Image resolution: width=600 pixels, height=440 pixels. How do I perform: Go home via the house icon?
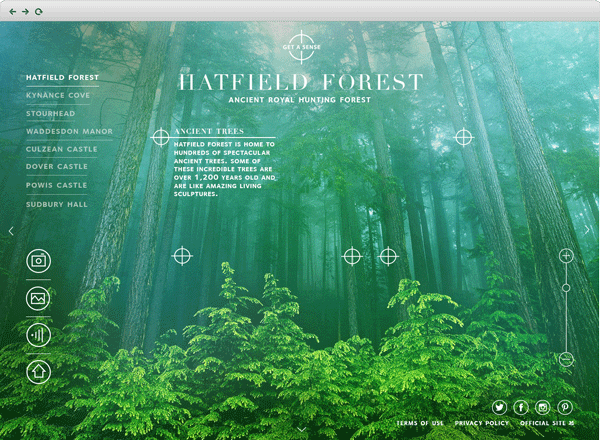(38, 372)
